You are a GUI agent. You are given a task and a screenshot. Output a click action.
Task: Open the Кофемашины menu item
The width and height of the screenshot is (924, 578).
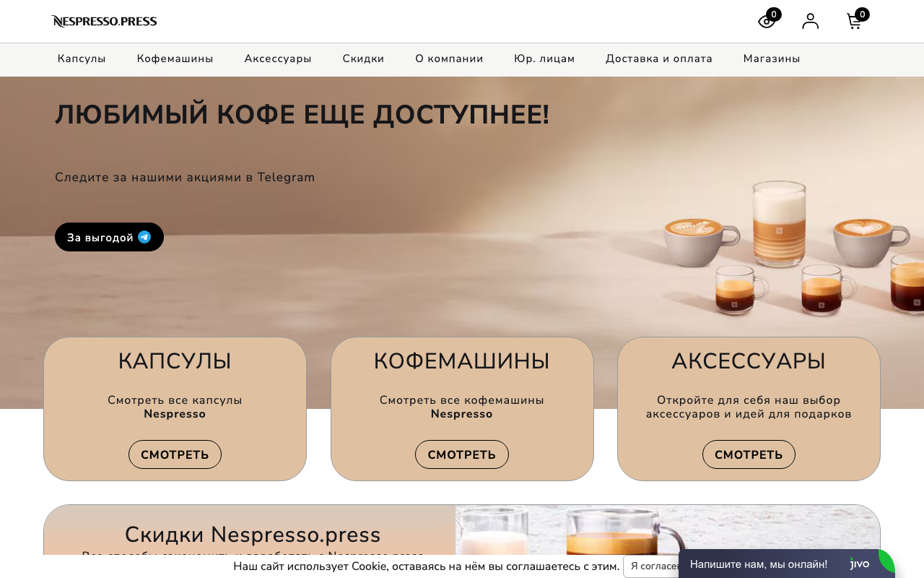tap(175, 59)
